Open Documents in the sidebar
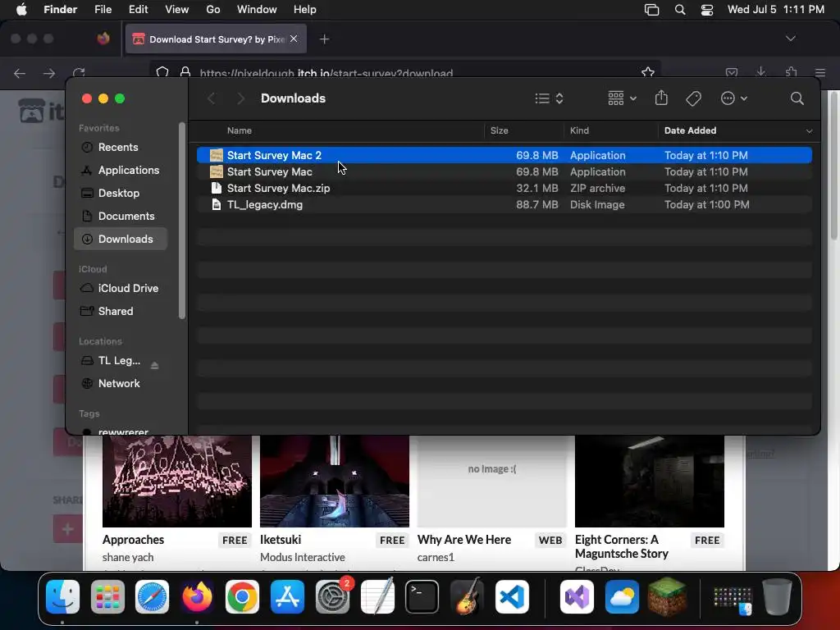 121,217
